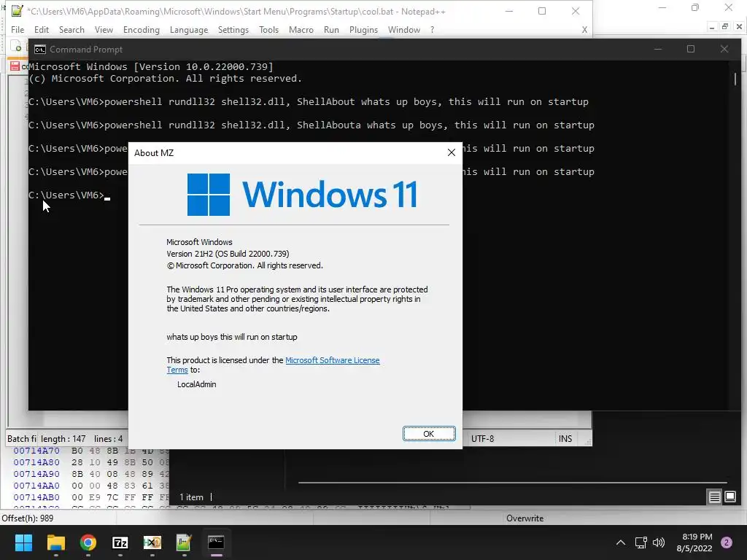Show hidden system tray icons

tap(621, 542)
